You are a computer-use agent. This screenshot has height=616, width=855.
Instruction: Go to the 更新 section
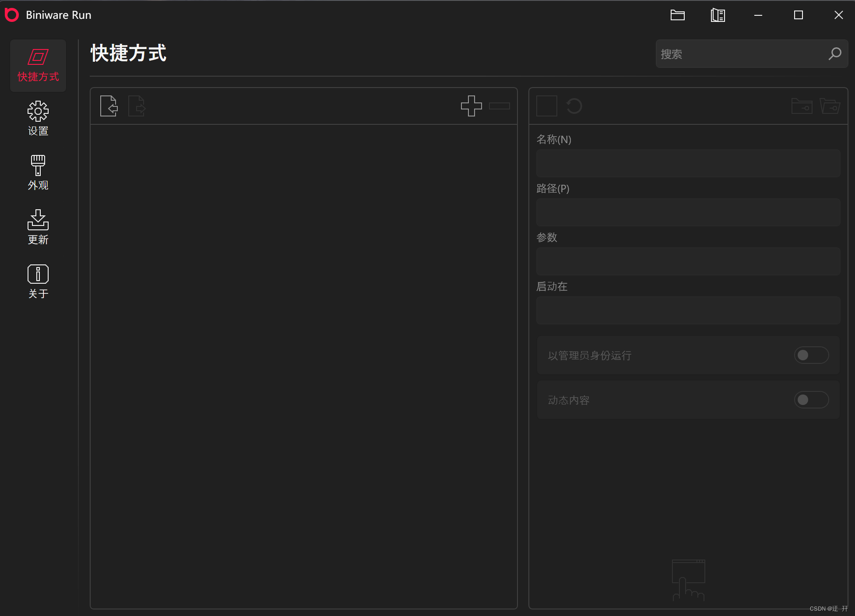[x=38, y=227]
